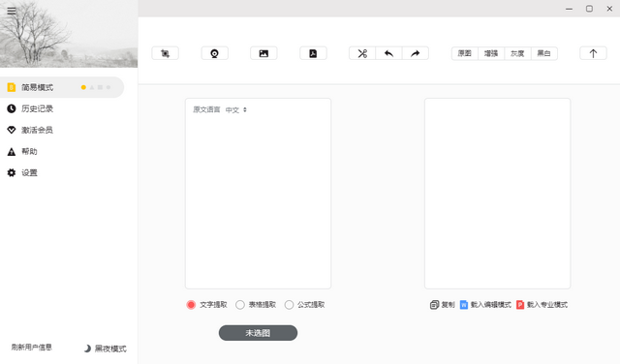This screenshot has height=364, width=620.
Task: Click the left image preview panel
Action: click(258, 194)
